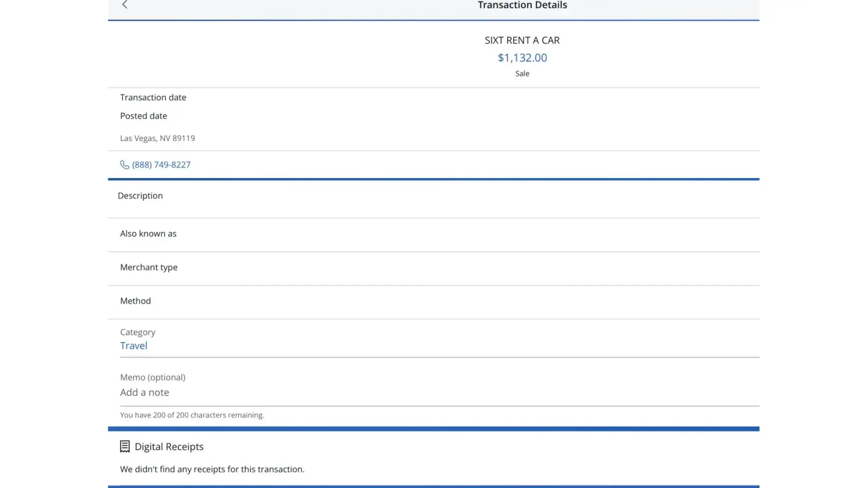Click the Las Vegas, NV 89119 address
Screen dimensions: 868x488
tap(157, 138)
